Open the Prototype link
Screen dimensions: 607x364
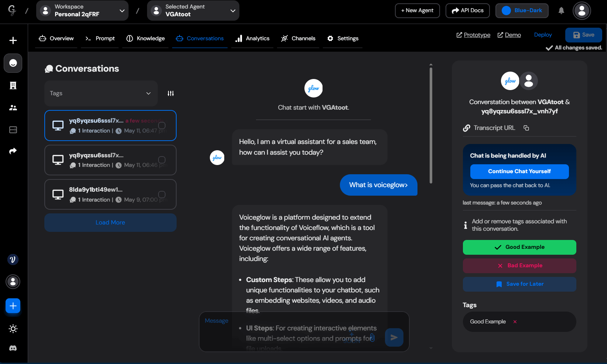473,35
